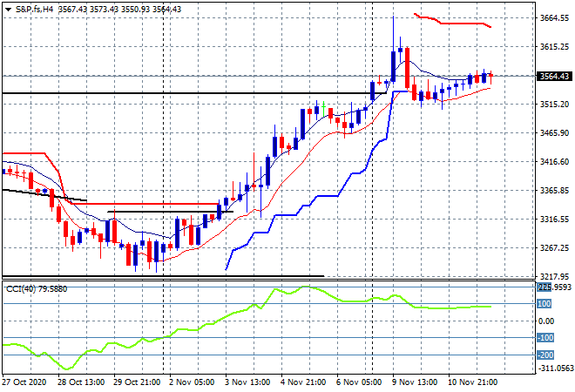Click the time axis label 27 Oct 2020
This screenshot has width=575, height=392.
pos(24,382)
